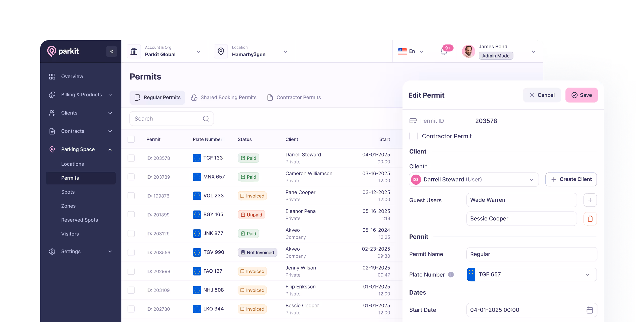This screenshot has height=322, width=644.
Task: Click the EU flag icon beside MNX 657
Action: 197,177
